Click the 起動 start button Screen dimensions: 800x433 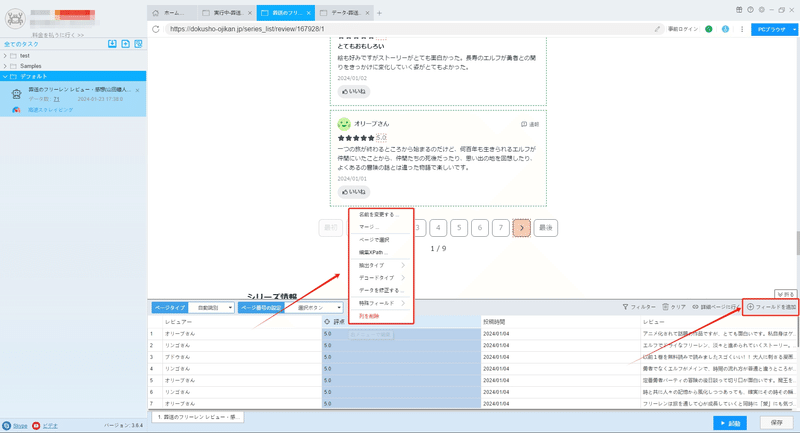point(730,423)
